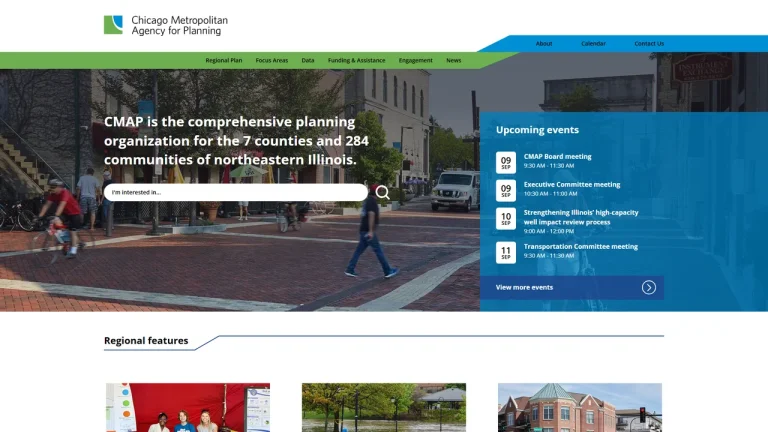Screen dimensions: 768x432
Task: Click the Upcoming events heading
Action: 537,130
